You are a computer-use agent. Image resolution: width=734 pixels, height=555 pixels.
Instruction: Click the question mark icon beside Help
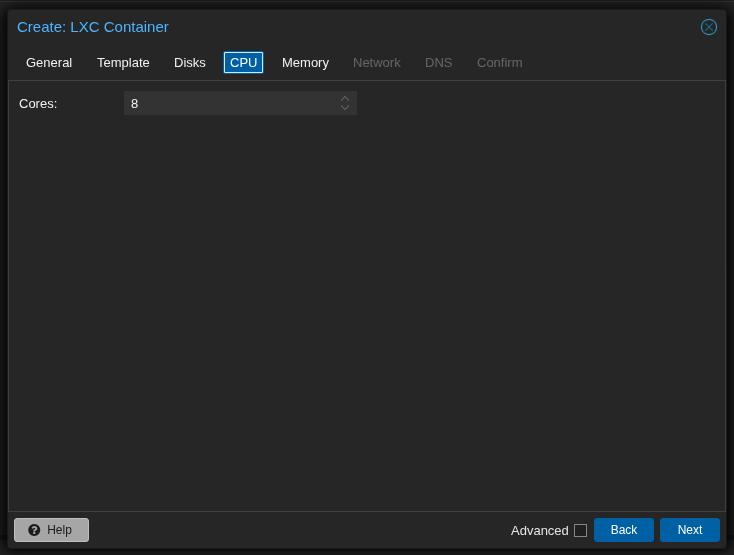click(x=34, y=530)
